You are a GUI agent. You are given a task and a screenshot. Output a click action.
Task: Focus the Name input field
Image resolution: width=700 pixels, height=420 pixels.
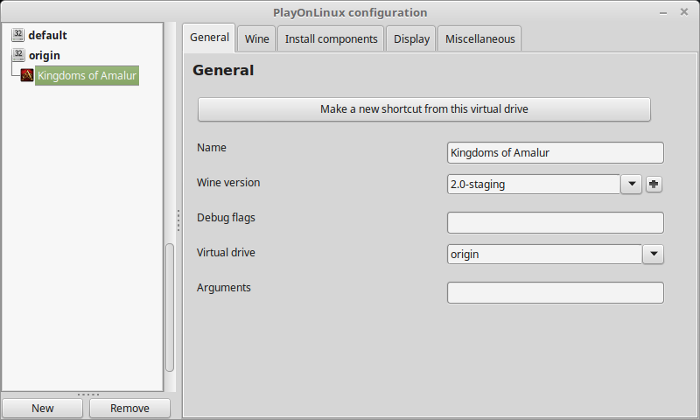point(555,153)
